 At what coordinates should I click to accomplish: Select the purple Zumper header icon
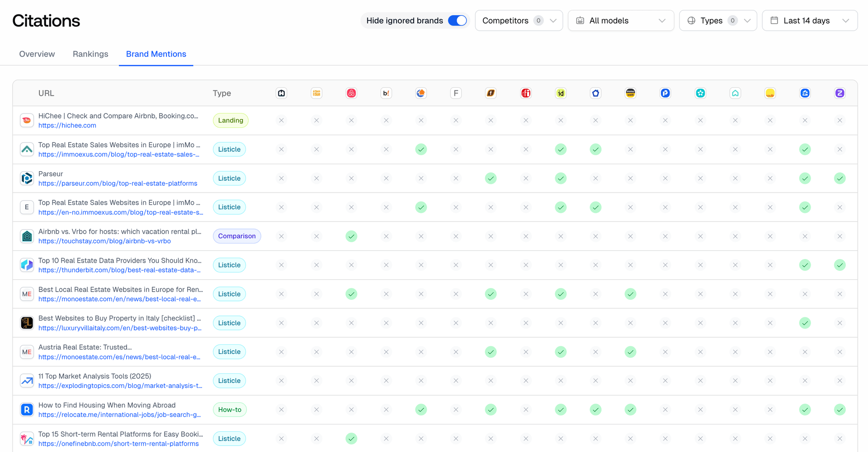(x=840, y=93)
